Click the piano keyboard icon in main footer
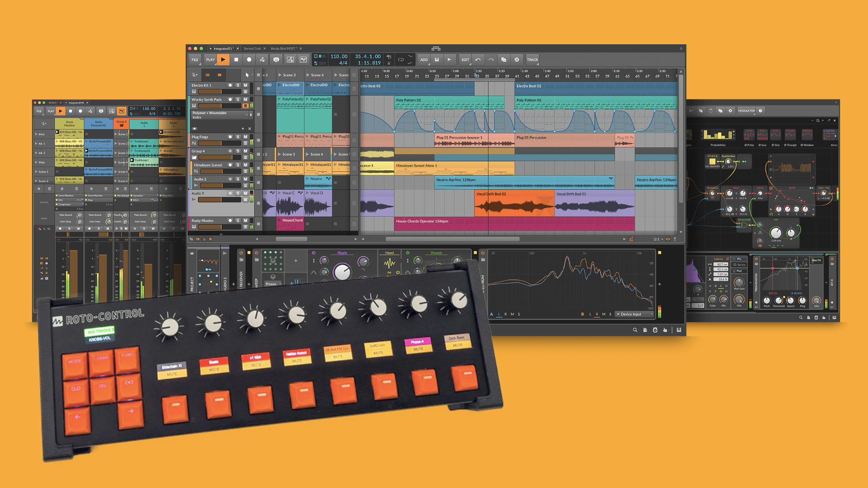This screenshot has width=868, height=488. (x=679, y=330)
